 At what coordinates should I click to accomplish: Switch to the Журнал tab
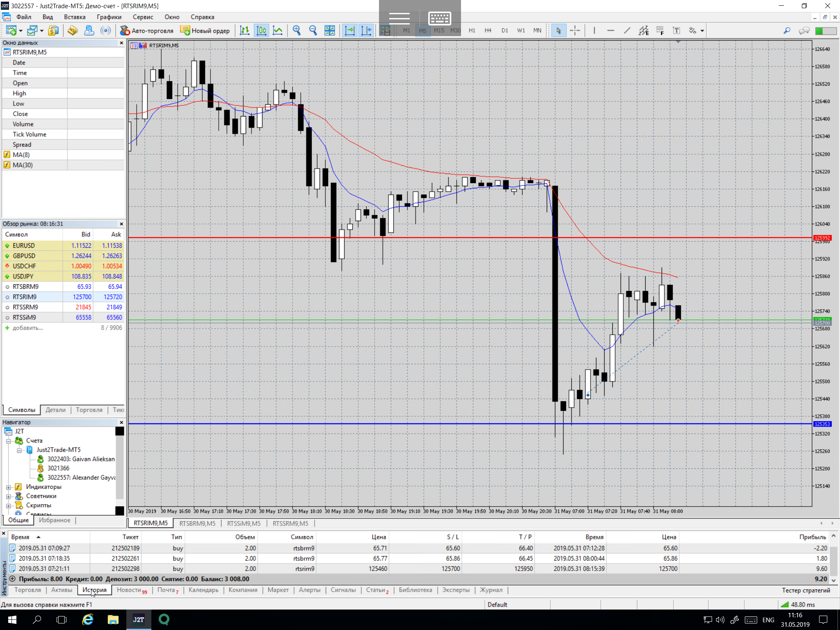click(x=491, y=590)
